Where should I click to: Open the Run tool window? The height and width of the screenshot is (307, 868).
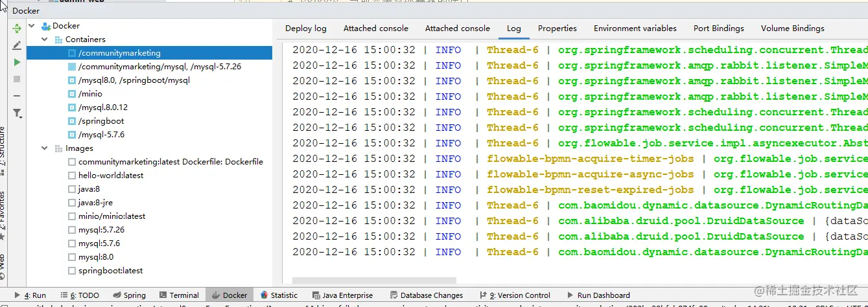coord(30,295)
